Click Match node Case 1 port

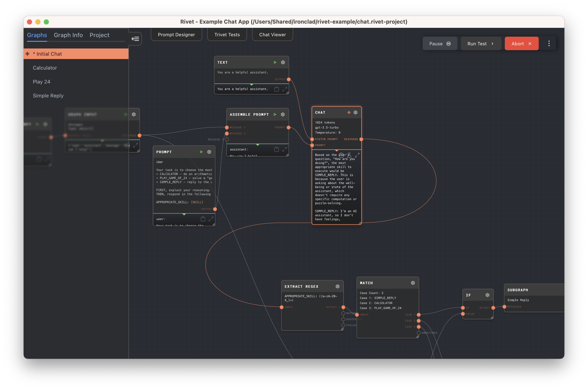click(419, 315)
